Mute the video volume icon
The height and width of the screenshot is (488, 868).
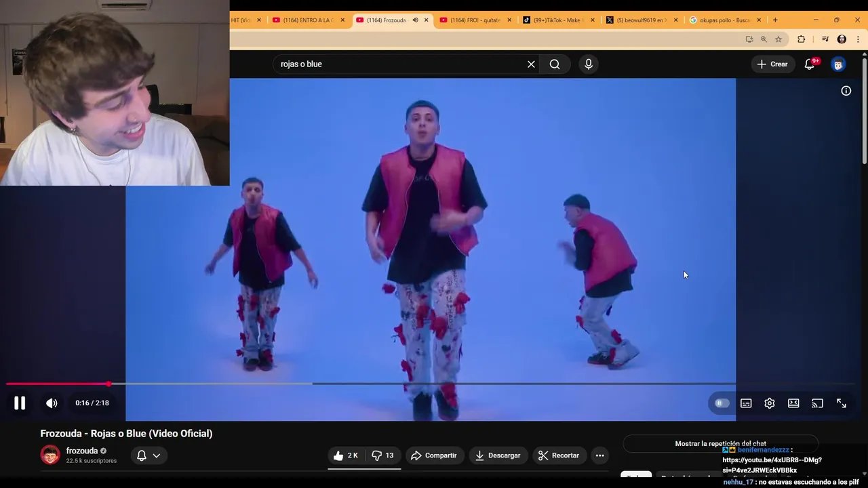click(x=52, y=403)
